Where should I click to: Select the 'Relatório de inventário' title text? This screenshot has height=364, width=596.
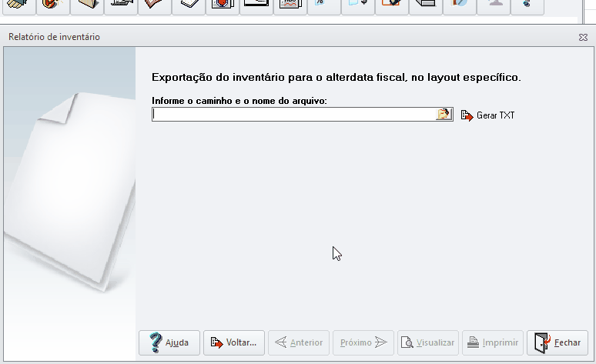point(55,37)
